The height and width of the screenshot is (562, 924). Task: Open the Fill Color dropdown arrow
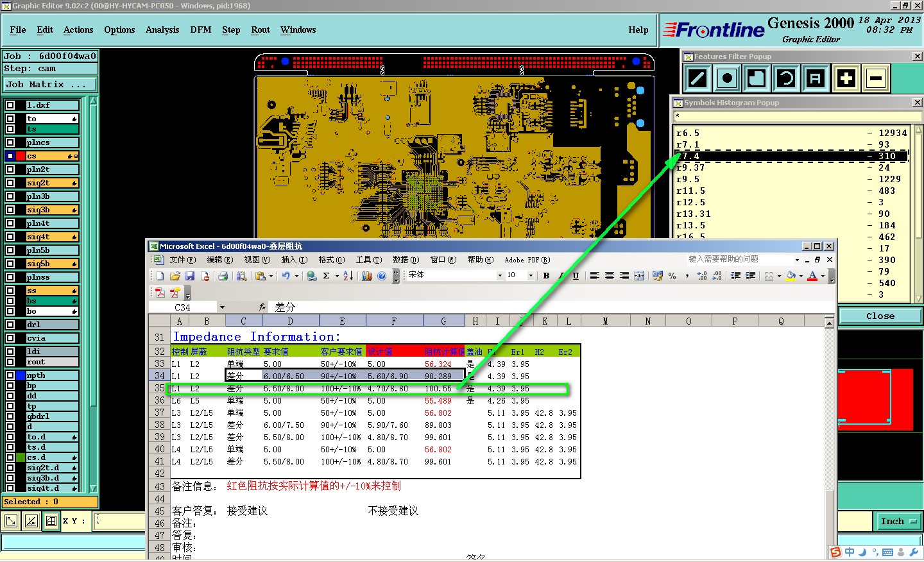tap(801, 276)
